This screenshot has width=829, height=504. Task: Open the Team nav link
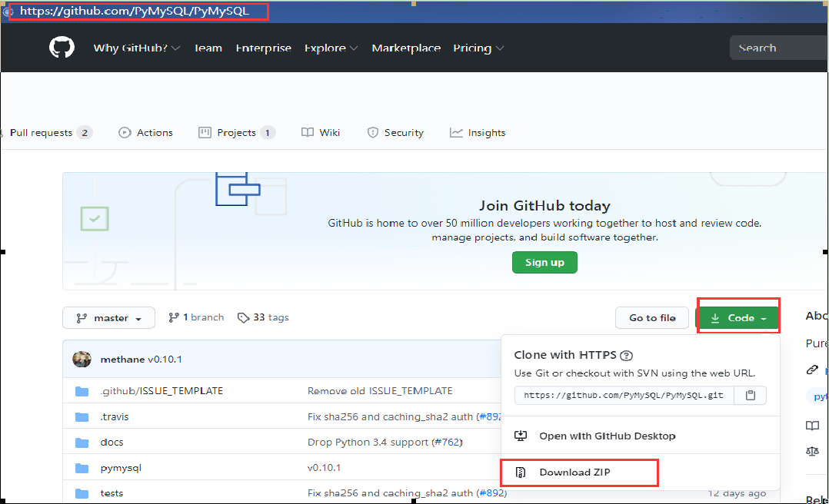tap(208, 48)
